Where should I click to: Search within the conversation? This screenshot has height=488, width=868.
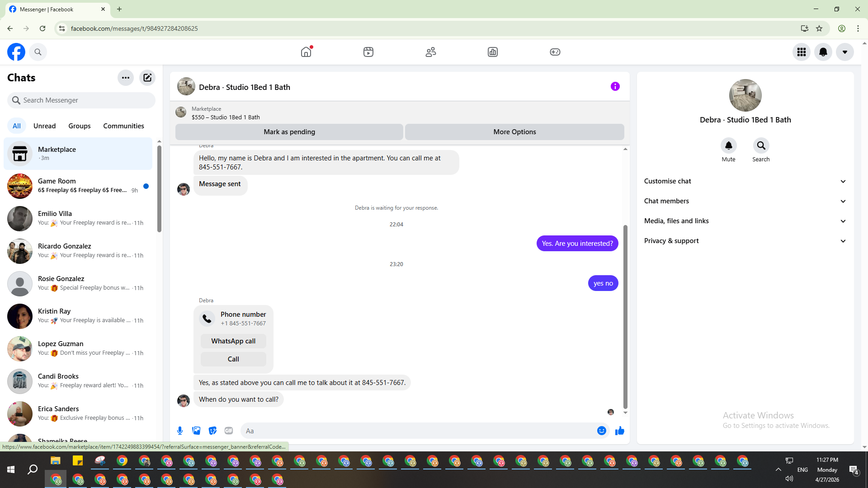point(761,145)
